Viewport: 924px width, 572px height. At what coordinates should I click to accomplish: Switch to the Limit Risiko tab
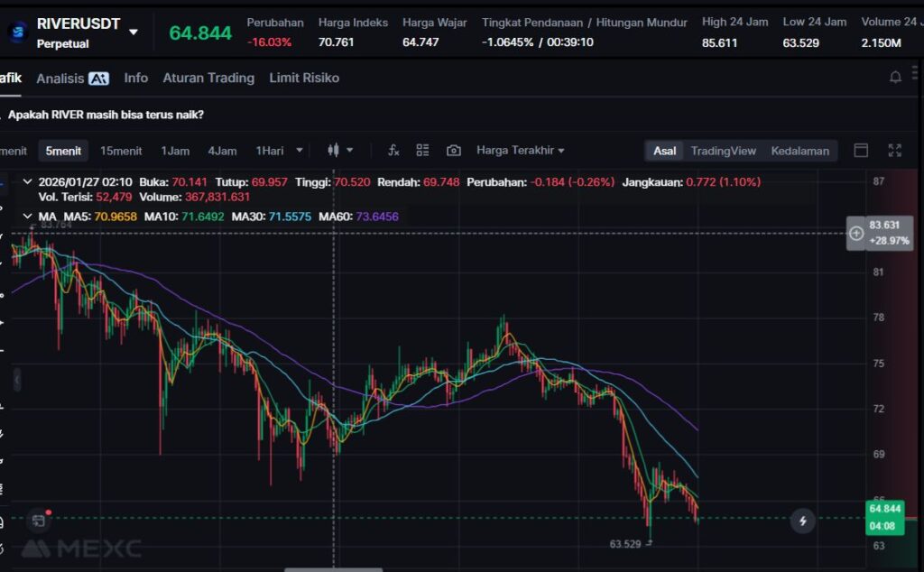point(304,78)
